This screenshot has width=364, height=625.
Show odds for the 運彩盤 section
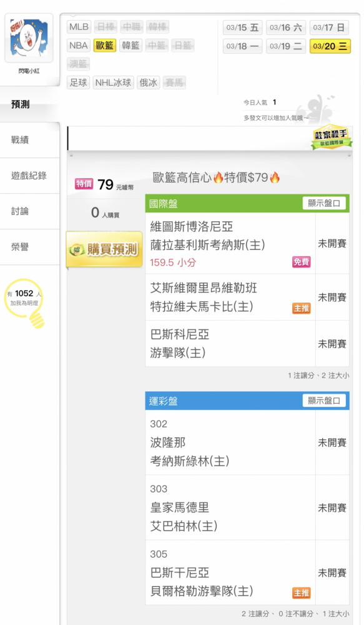(x=324, y=401)
